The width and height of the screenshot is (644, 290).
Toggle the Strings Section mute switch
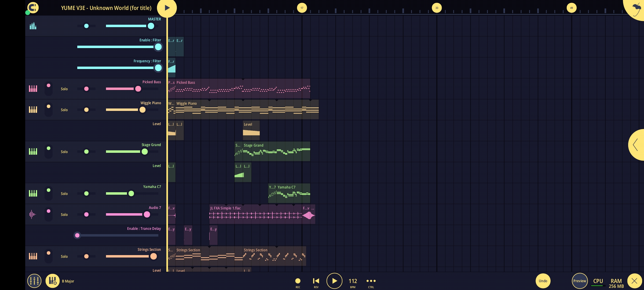pos(49,256)
